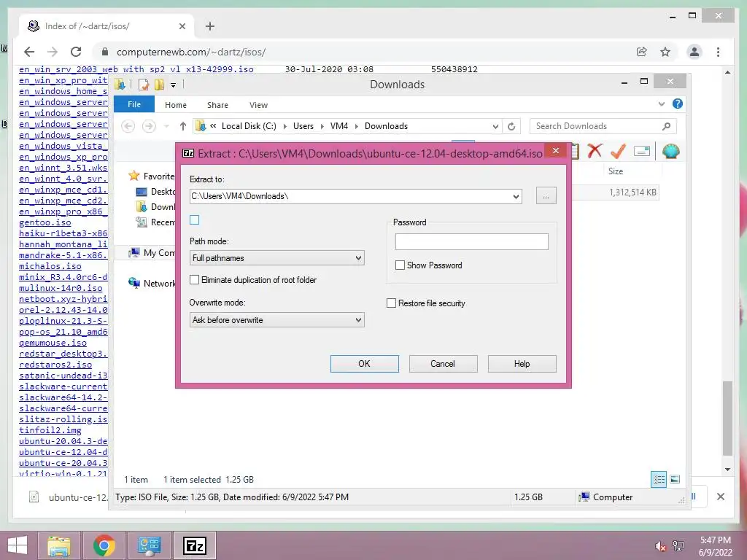Click the Chrome page vertical scrollbar thumb
The image size is (747, 560).
coord(727,418)
